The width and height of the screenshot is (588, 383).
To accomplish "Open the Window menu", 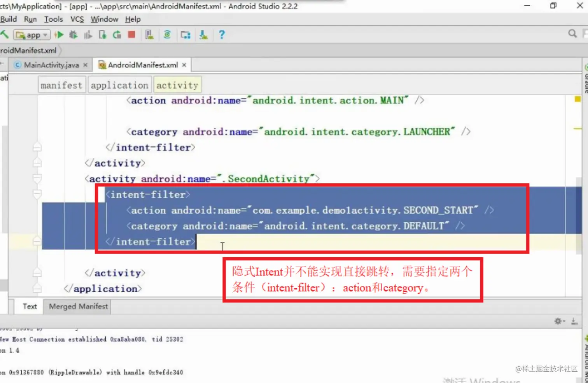I will point(104,19).
